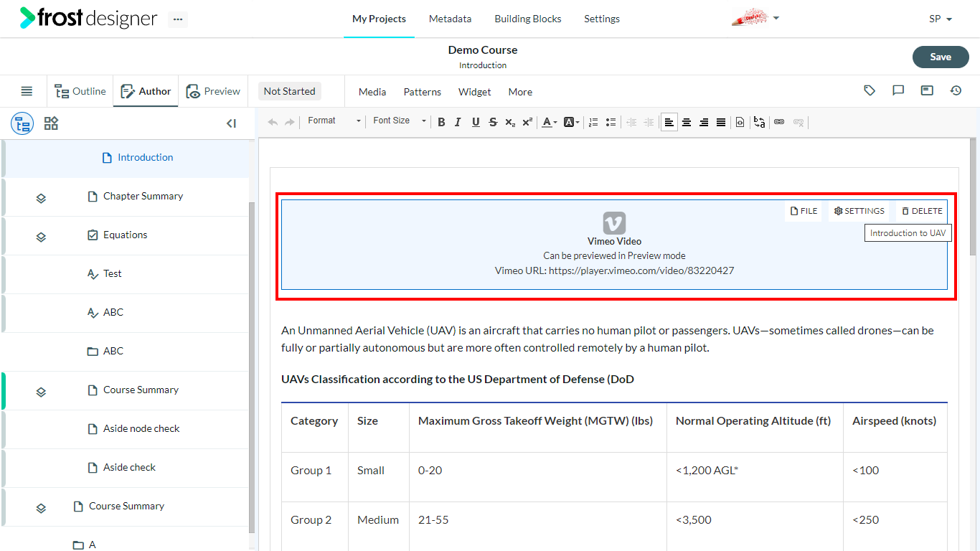Align text to the right
Viewport: 980px width, 551px height.
(x=704, y=122)
